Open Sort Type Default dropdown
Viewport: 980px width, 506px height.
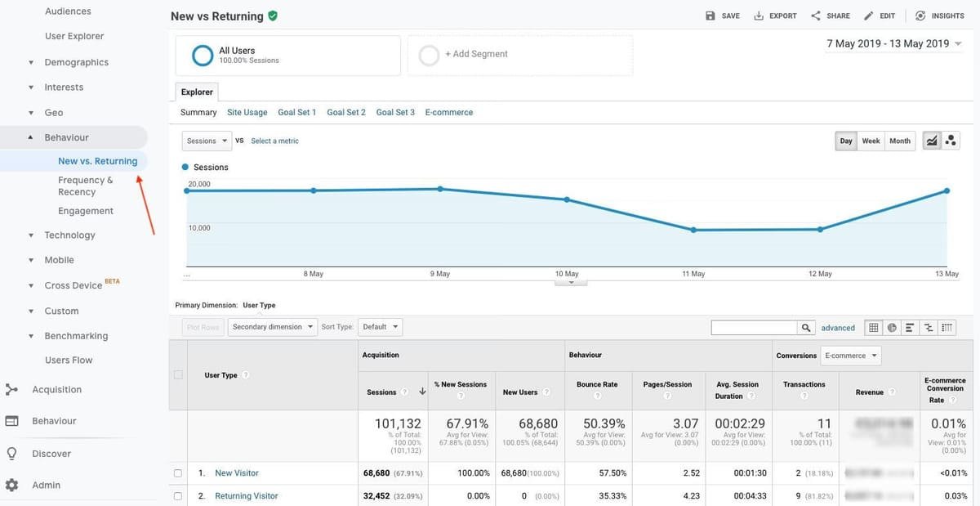coord(381,327)
